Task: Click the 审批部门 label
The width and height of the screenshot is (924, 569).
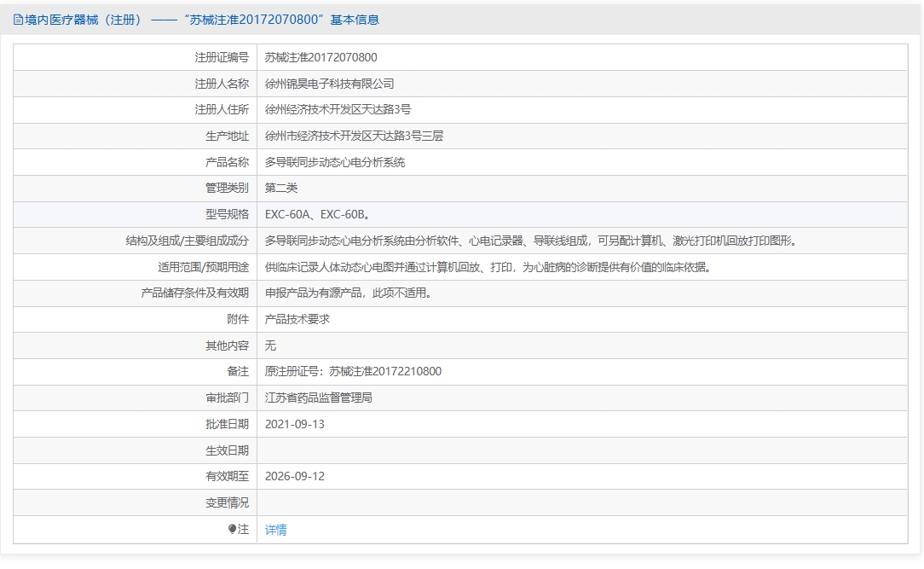Action: tap(227, 398)
